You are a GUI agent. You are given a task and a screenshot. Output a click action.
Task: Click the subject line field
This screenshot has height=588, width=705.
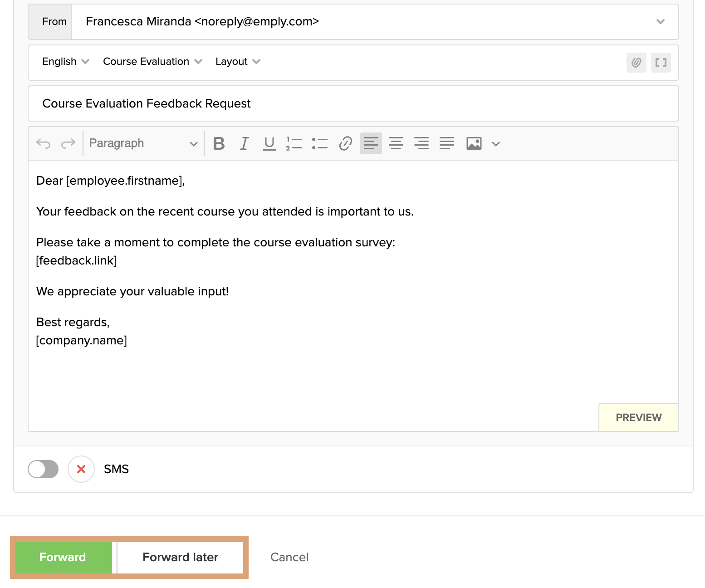pos(353,104)
